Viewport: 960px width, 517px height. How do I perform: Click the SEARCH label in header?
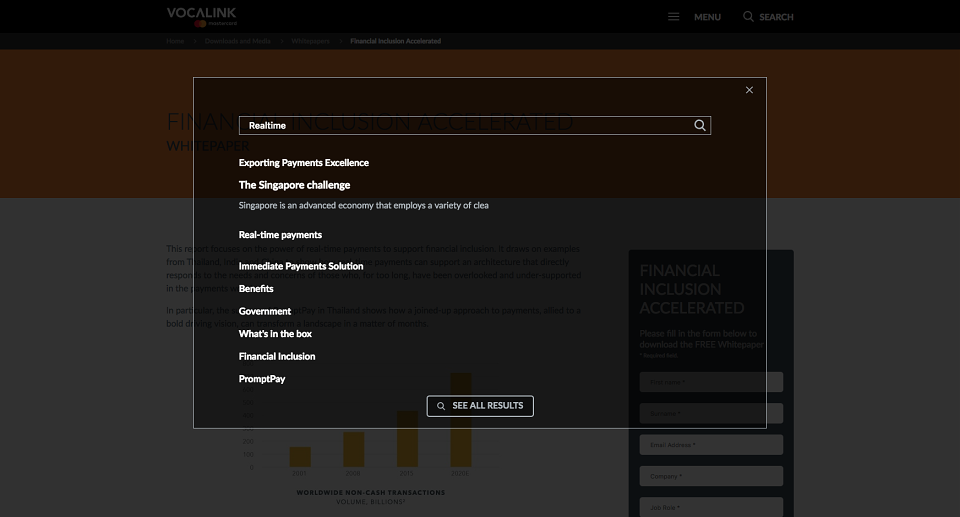click(x=776, y=17)
